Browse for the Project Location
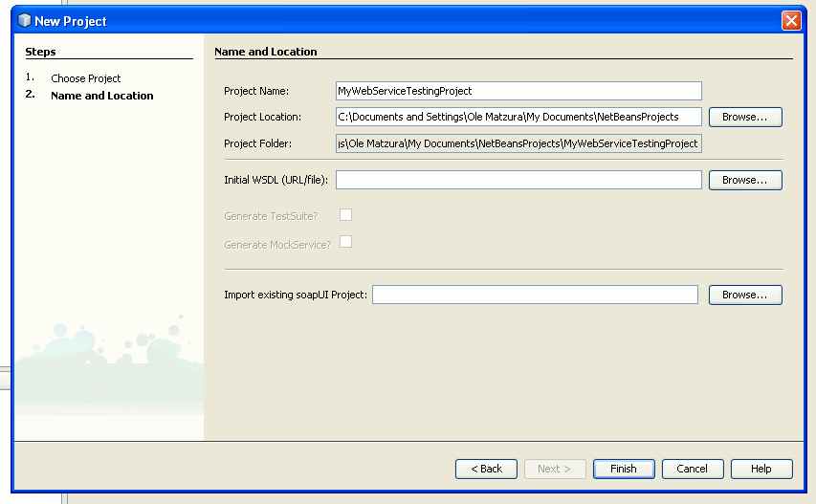 745,117
